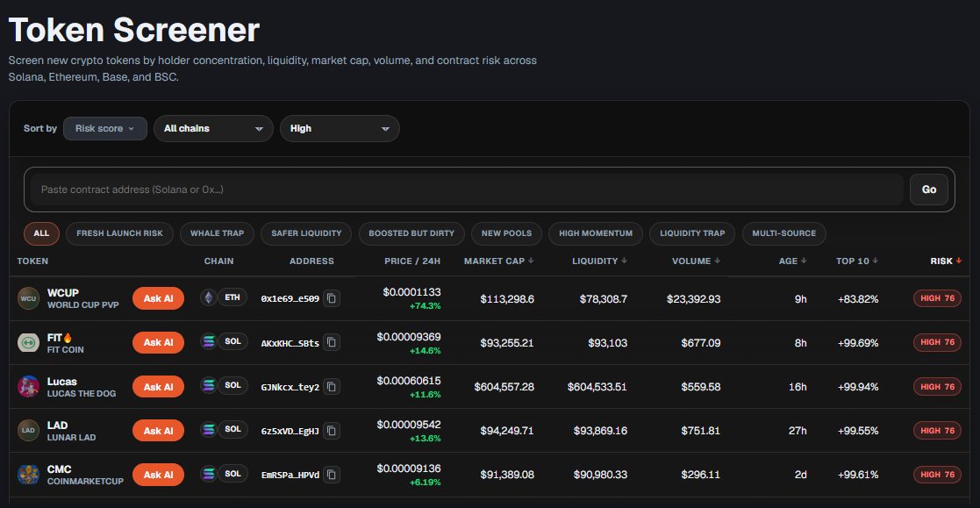Screen dimensions: 980x508
Task: Click the HIGH 76 risk badge for WCUP
Action: coord(937,298)
